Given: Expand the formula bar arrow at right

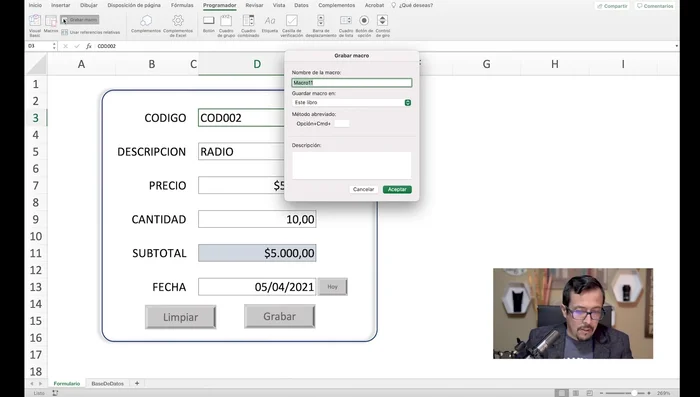Looking at the screenshot, I should 676,46.
